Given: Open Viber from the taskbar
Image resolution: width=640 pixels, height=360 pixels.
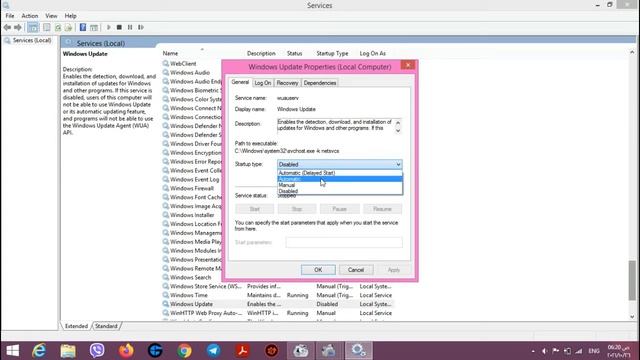Looking at the screenshot, I should point(97,351).
